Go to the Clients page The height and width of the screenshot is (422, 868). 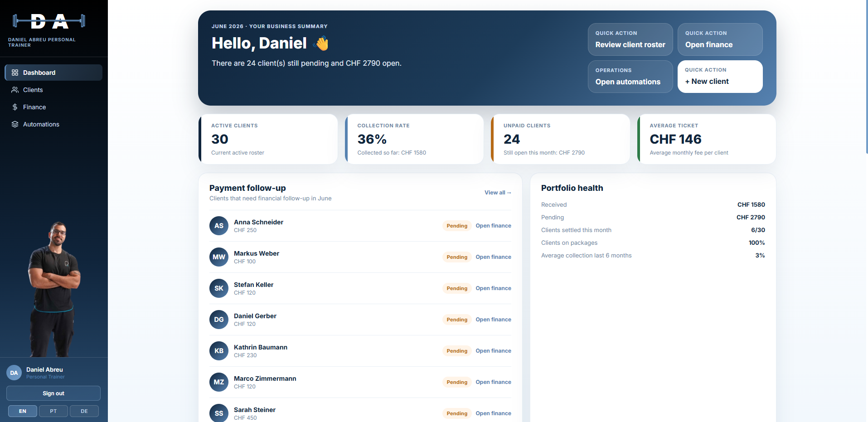[53, 90]
